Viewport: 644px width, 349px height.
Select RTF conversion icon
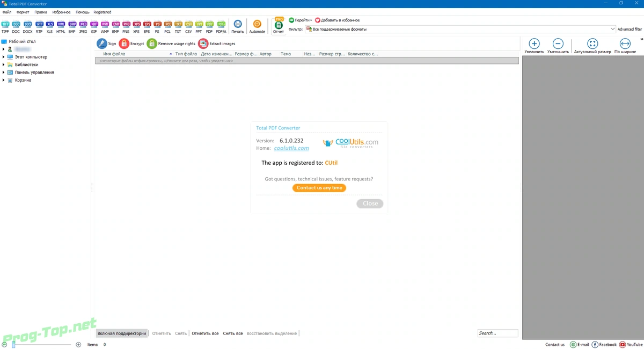39,27
